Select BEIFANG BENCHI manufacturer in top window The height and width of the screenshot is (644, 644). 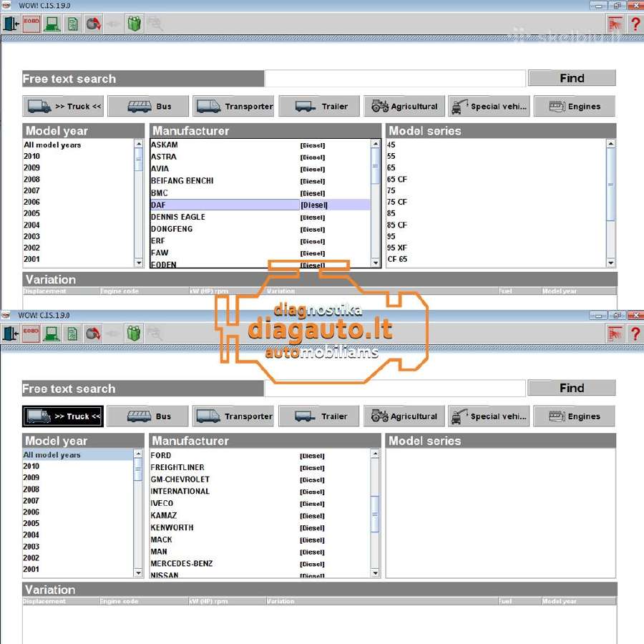[260, 181]
